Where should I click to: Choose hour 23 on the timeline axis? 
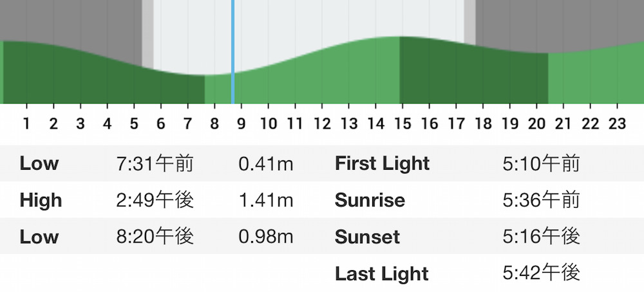coord(616,123)
